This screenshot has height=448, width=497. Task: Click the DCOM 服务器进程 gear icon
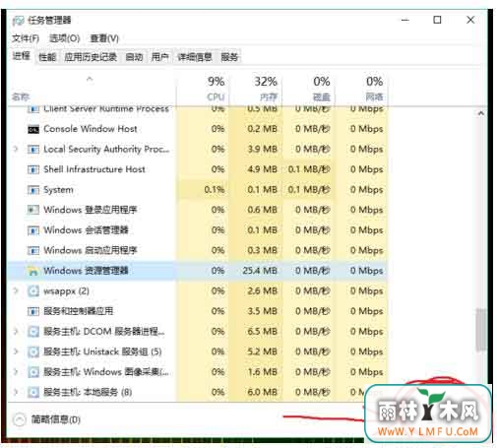(33, 332)
